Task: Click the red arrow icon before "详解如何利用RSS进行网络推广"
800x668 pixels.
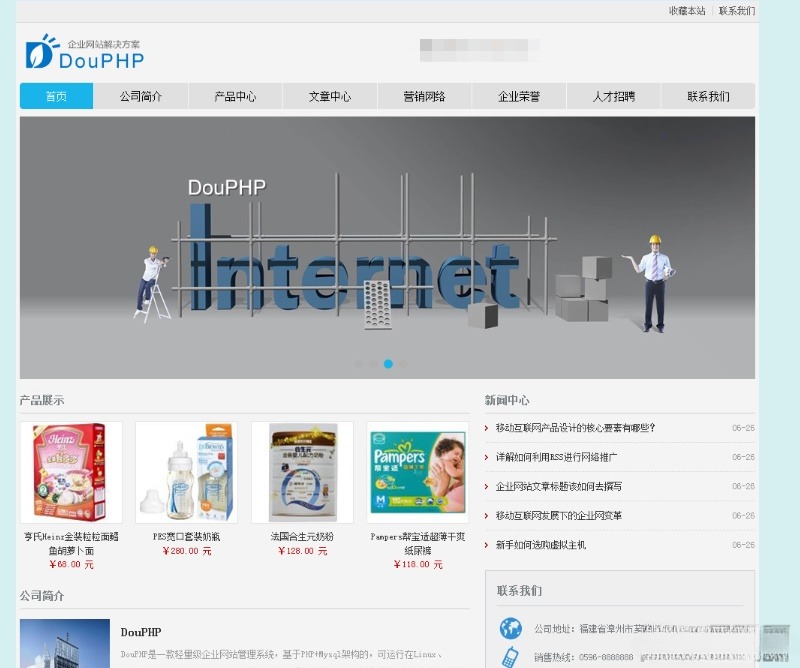Action: pyautogui.click(x=485, y=458)
